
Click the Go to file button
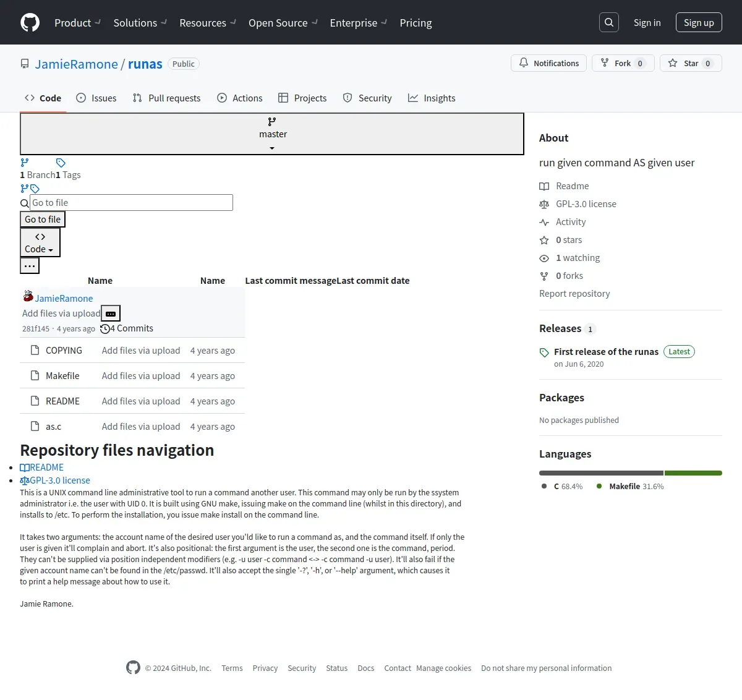(43, 220)
